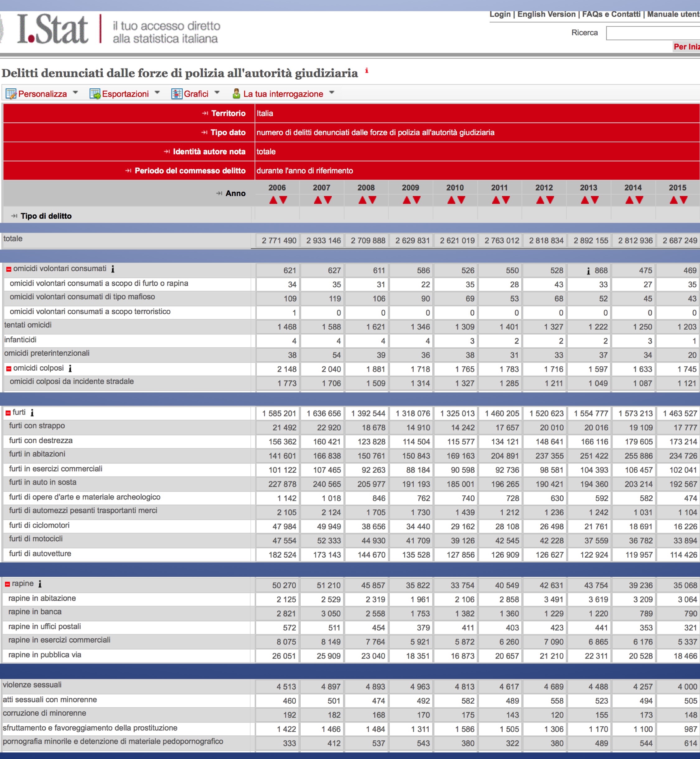Open the Esportazioni dropdown arrow
The width and height of the screenshot is (700, 759).
coord(157,92)
